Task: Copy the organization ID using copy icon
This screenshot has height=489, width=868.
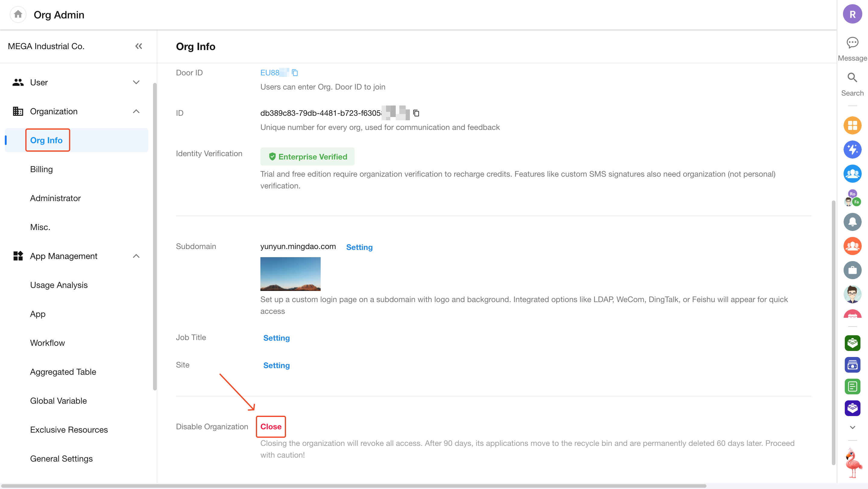Action: tap(416, 113)
